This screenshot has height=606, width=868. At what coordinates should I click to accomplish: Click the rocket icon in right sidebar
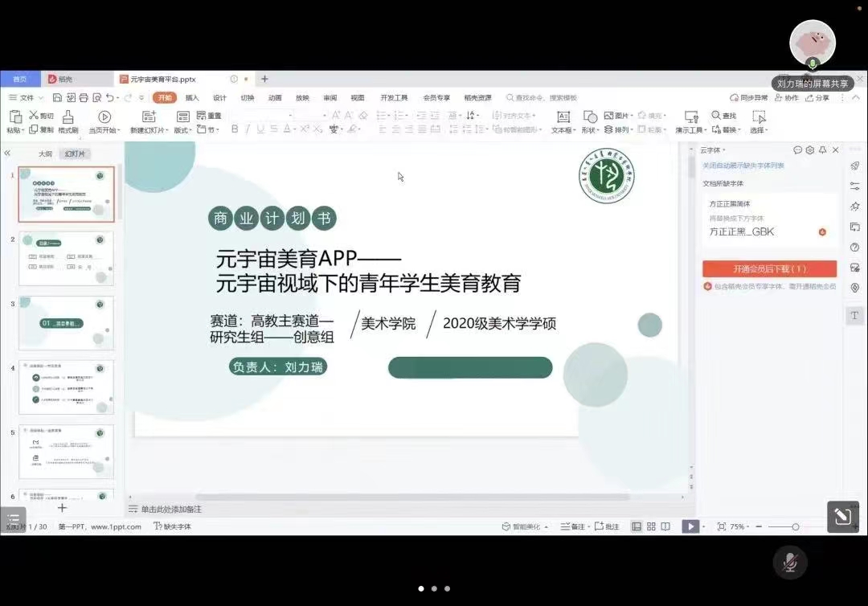tap(854, 166)
